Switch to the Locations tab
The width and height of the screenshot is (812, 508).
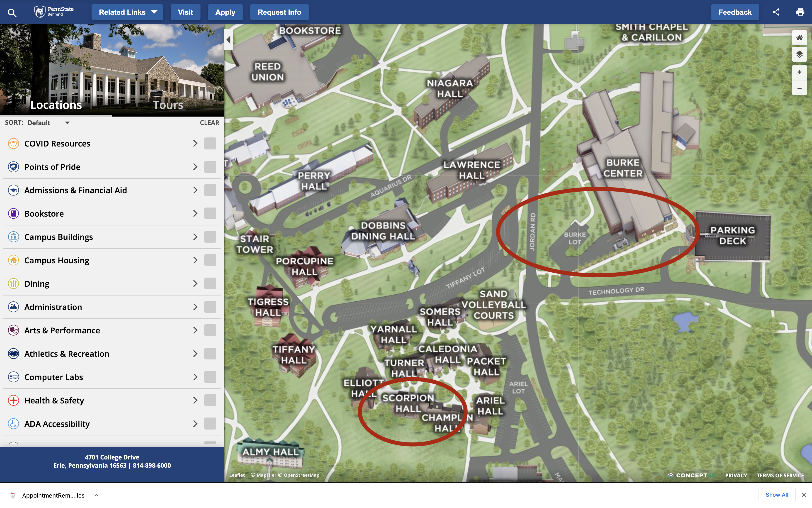coord(56,105)
